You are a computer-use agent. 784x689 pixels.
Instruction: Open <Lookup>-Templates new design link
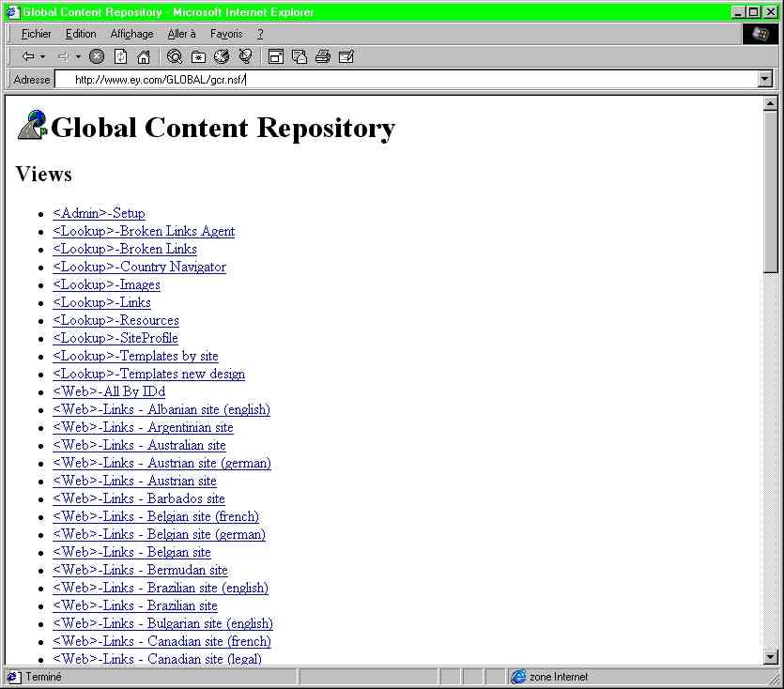tap(148, 374)
